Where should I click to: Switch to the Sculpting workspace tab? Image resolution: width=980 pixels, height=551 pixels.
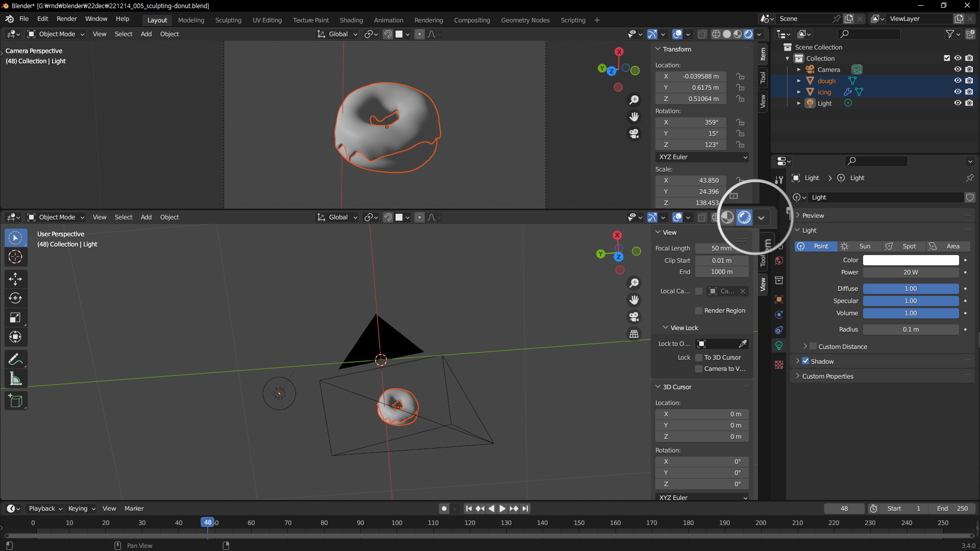click(228, 20)
